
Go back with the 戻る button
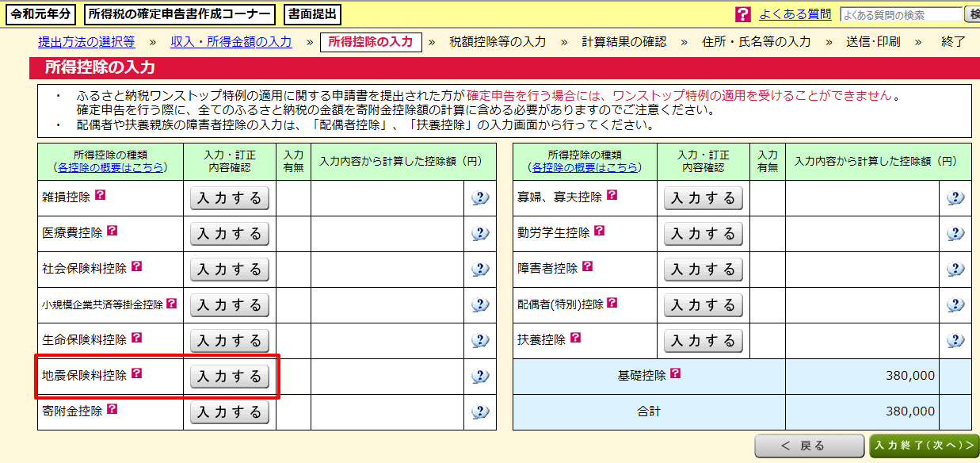coord(807,446)
